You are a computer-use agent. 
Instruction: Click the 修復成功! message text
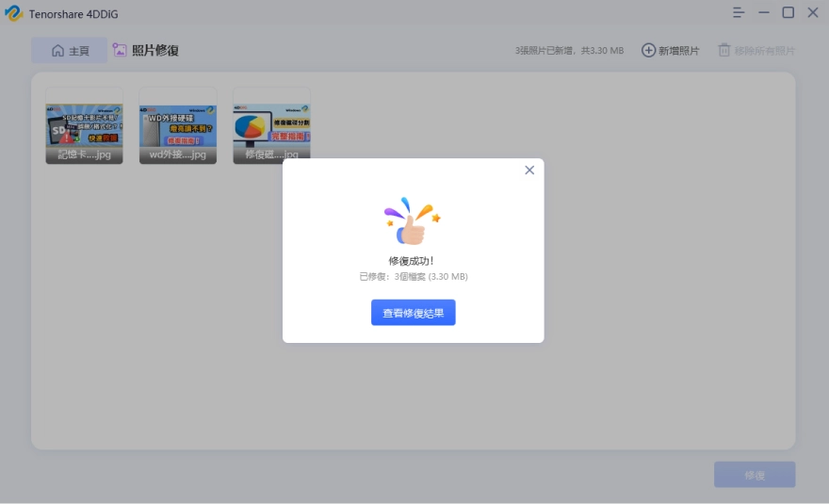[x=412, y=260]
